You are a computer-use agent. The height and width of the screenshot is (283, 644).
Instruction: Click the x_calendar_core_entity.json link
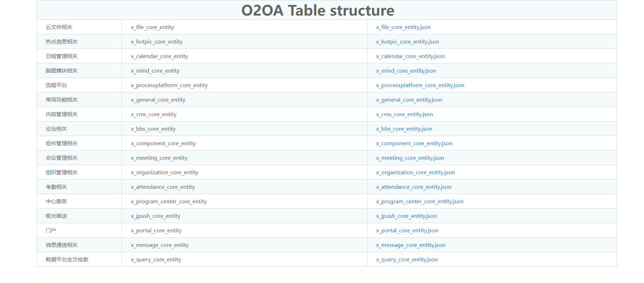pyautogui.click(x=410, y=56)
